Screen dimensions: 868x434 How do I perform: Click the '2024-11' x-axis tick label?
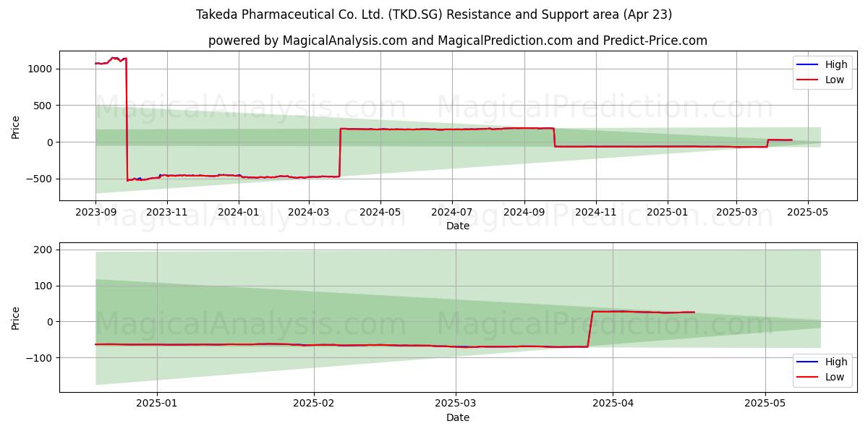click(x=596, y=211)
